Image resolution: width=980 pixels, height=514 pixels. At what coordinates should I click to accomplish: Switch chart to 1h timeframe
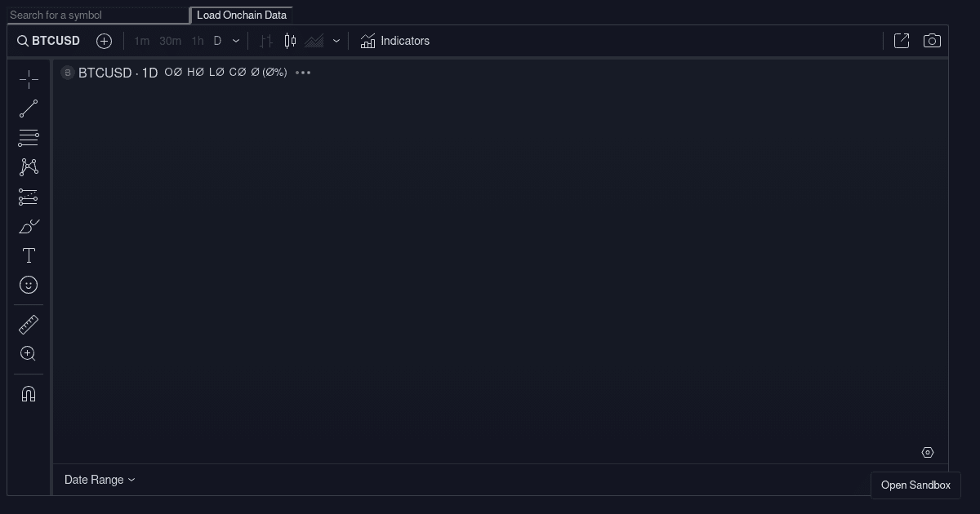click(197, 41)
